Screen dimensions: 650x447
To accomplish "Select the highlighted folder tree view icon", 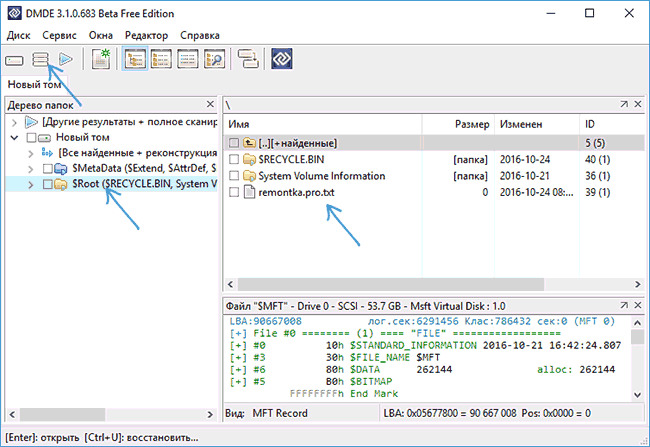I will [x=134, y=60].
